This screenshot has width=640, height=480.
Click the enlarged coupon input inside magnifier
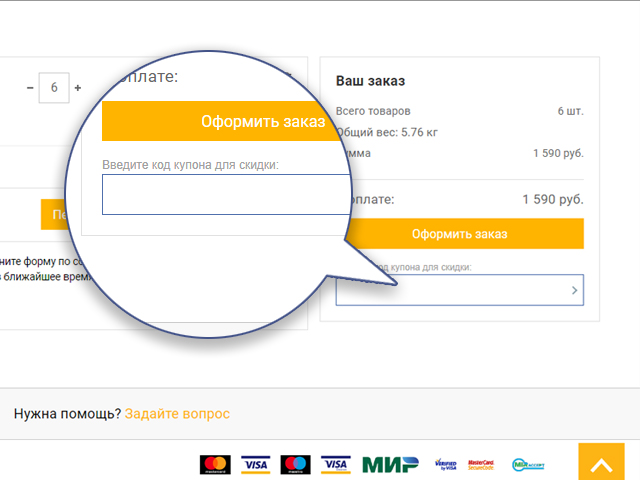coord(225,194)
